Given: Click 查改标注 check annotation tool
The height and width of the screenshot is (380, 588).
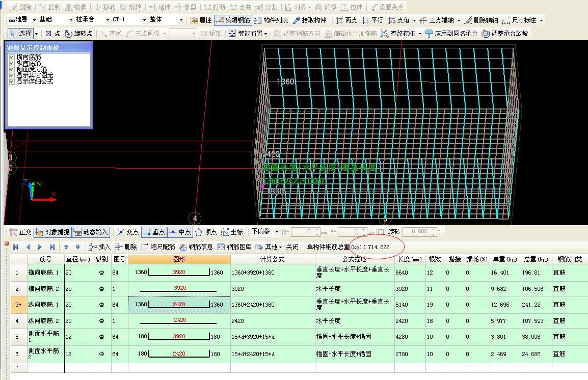Looking at the screenshot, I should tap(398, 34).
